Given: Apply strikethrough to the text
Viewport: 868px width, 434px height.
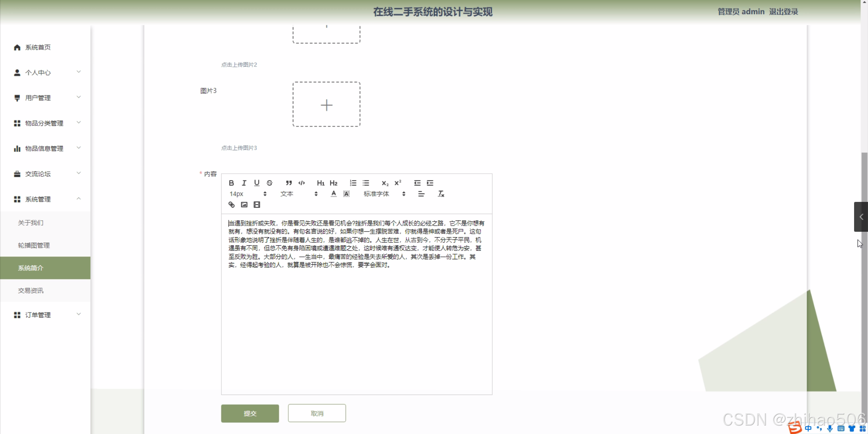Looking at the screenshot, I should [x=270, y=183].
